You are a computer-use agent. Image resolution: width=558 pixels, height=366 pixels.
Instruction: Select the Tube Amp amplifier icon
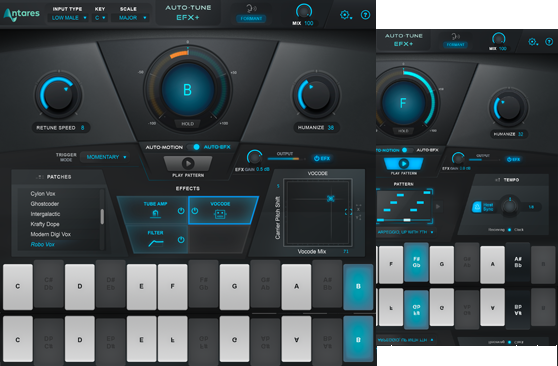click(156, 213)
